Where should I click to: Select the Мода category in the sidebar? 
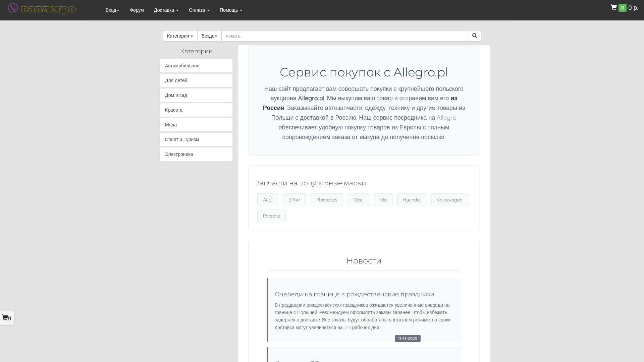point(196,124)
